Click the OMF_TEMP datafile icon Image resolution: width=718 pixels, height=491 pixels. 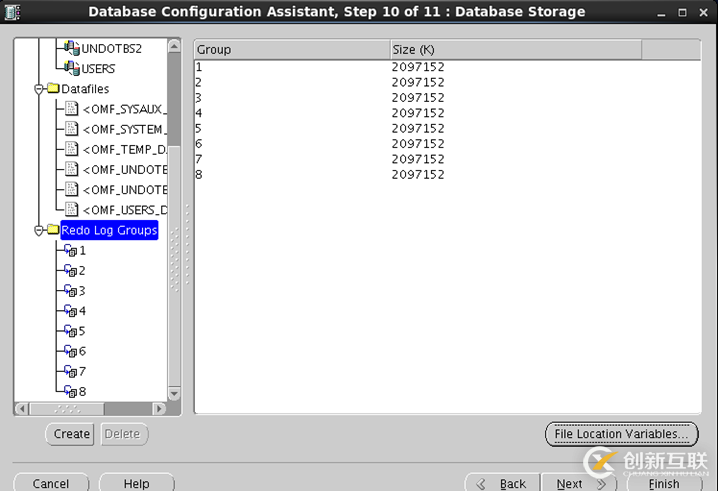point(71,148)
